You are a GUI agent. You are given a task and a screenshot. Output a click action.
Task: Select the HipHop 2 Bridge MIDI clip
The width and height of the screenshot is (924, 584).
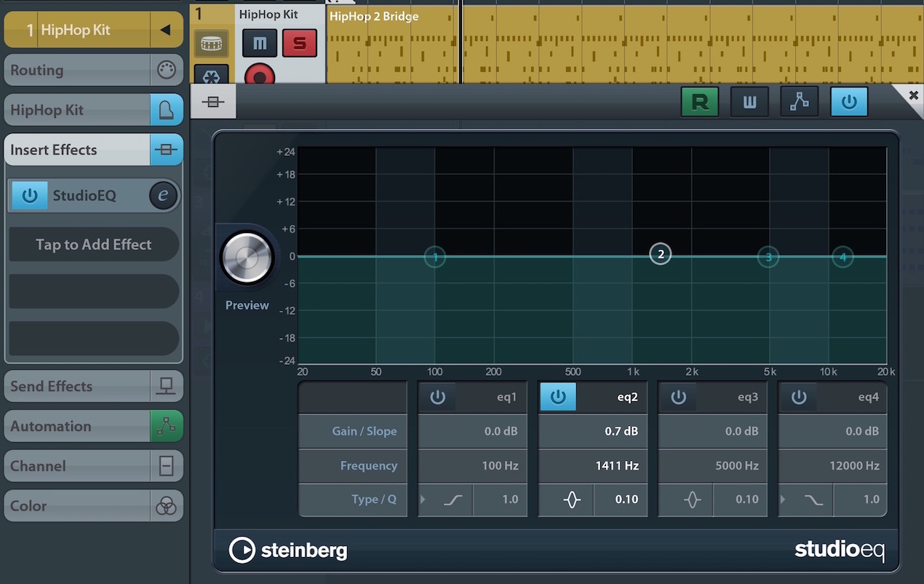click(x=625, y=44)
